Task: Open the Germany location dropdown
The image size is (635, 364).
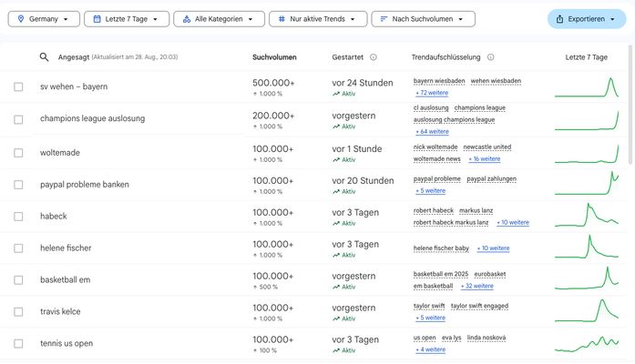Action: pos(44,19)
